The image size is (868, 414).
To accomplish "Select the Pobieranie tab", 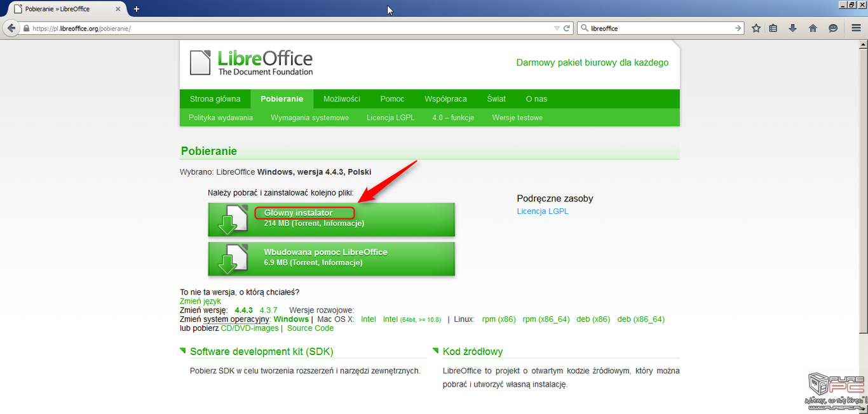I will pos(282,99).
